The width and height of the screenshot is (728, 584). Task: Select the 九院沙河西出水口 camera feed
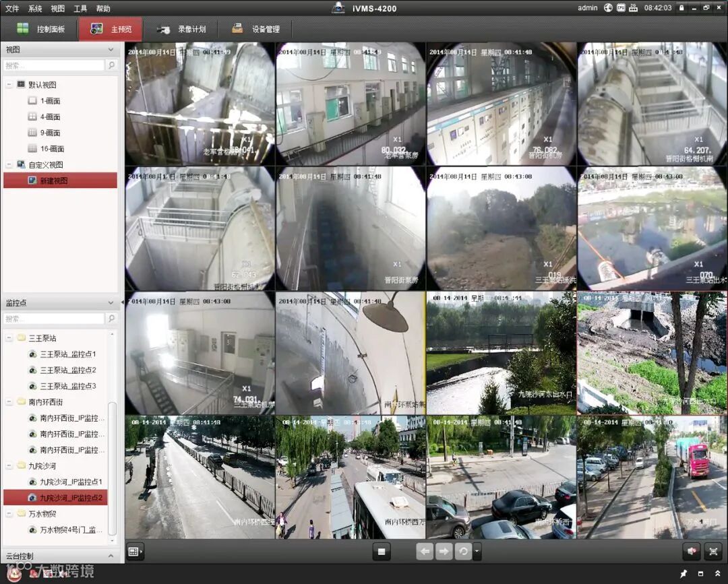tap(653, 353)
